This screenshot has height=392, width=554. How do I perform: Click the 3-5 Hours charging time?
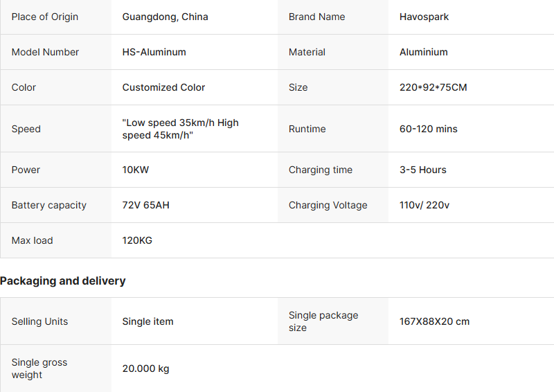click(422, 170)
